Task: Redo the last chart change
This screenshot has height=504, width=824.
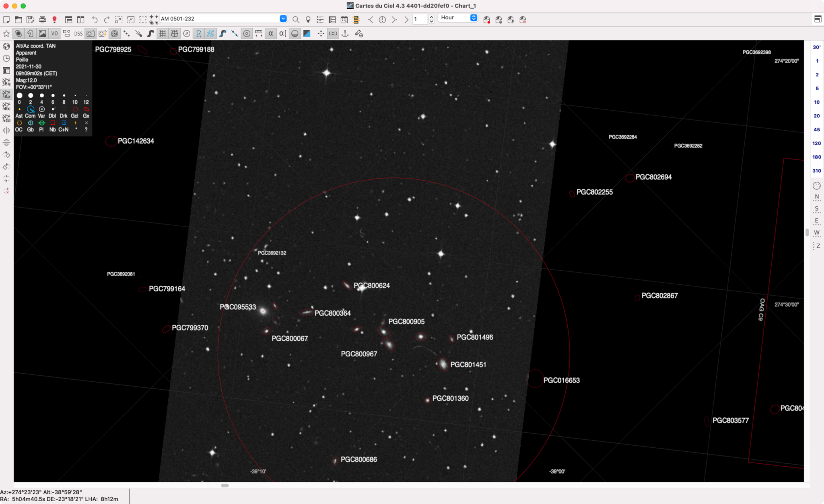Action: click(107, 19)
